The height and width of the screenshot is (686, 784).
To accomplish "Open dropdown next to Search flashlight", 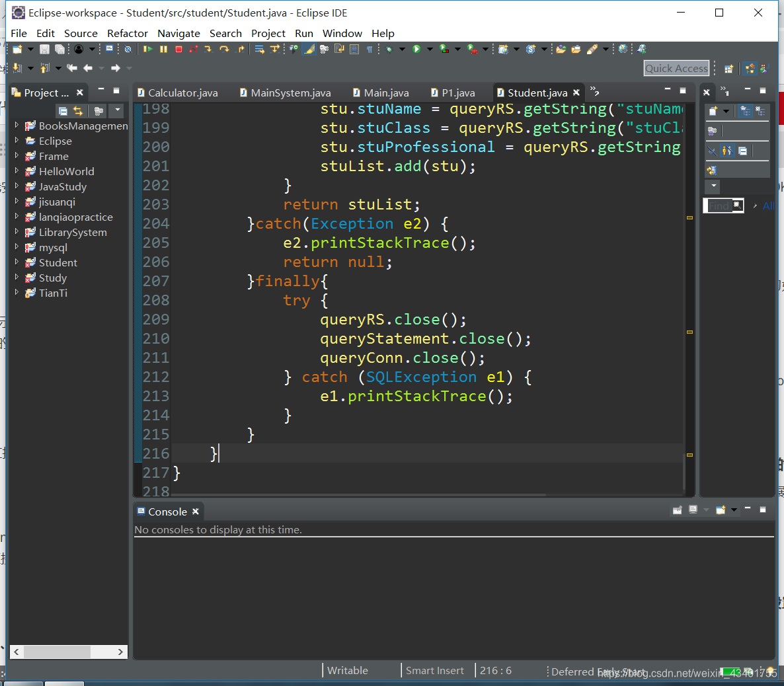I will 606,49.
